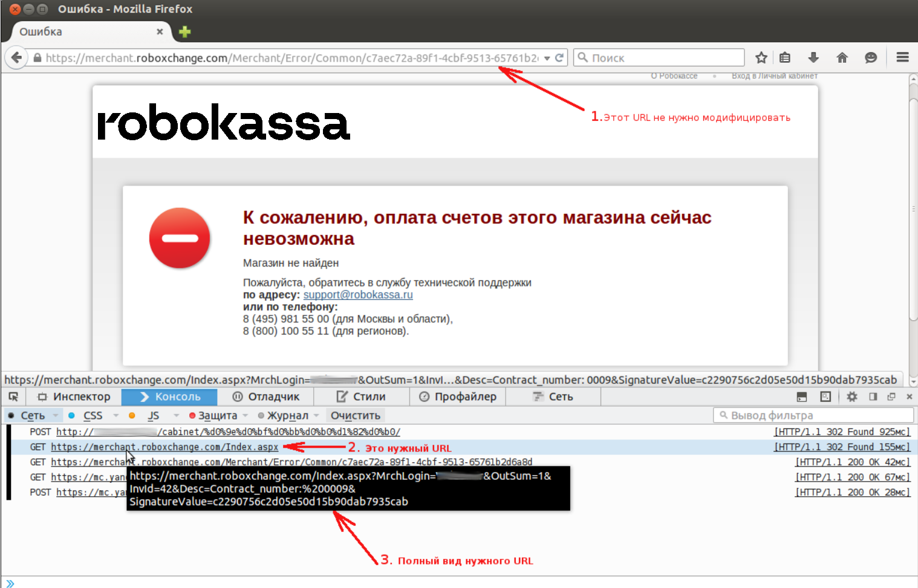Expand the Журнал filter dropdown arrow
The height and width of the screenshot is (588, 918).
click(x=316, y=415)
